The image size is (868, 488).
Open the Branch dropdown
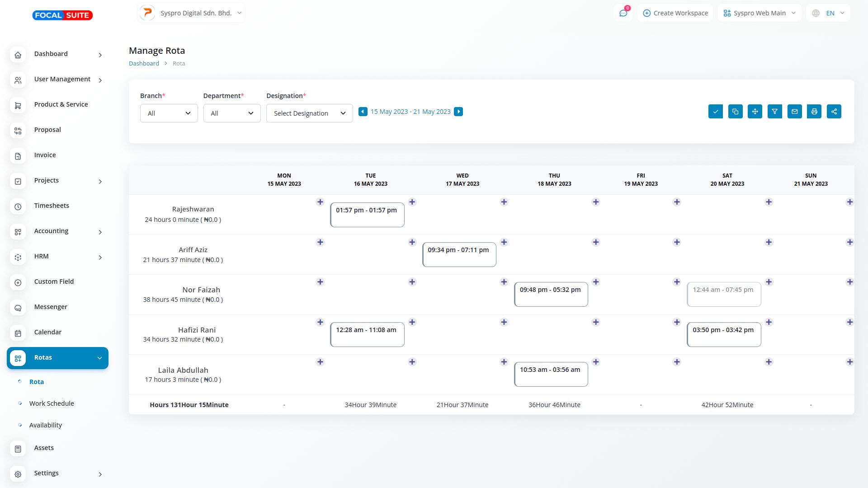coord(169,113)
